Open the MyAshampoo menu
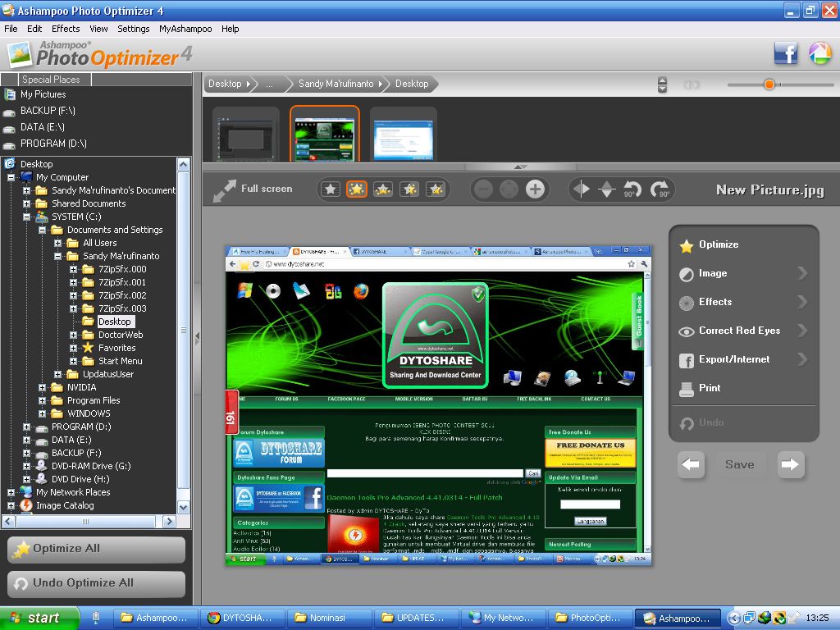The image size is (840, 630). [185, 29]
